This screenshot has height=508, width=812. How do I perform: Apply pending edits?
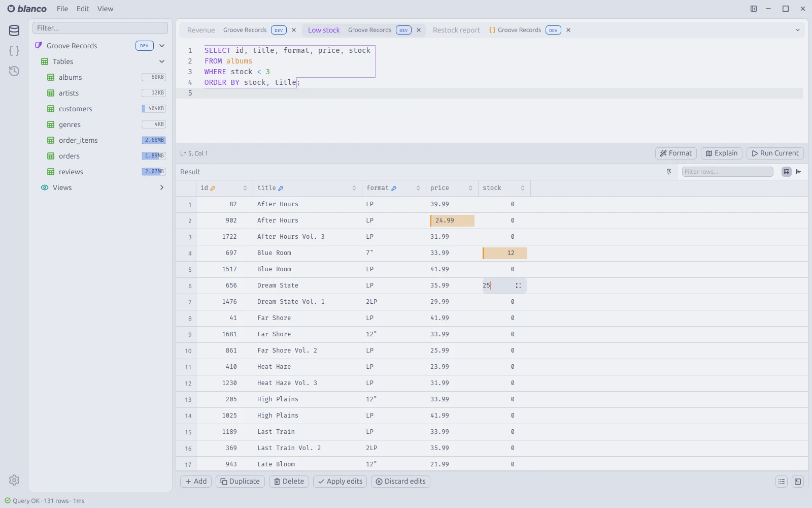click(340, 482)
